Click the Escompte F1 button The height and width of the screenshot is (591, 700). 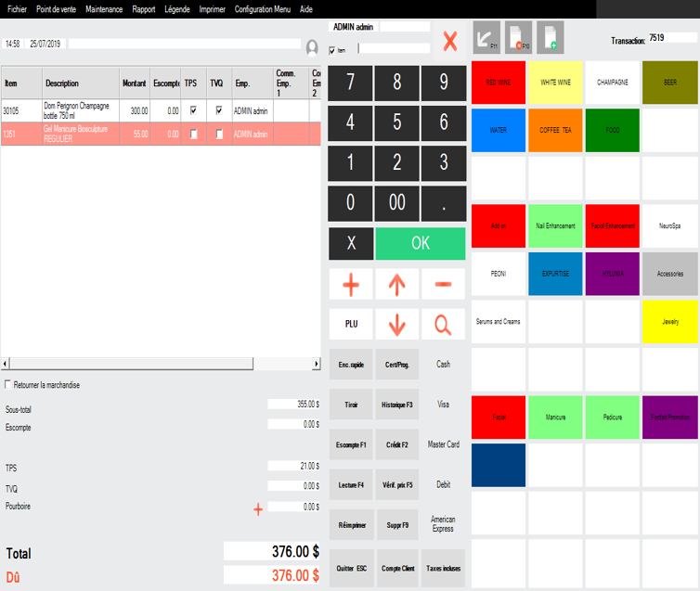pos(351,444)
